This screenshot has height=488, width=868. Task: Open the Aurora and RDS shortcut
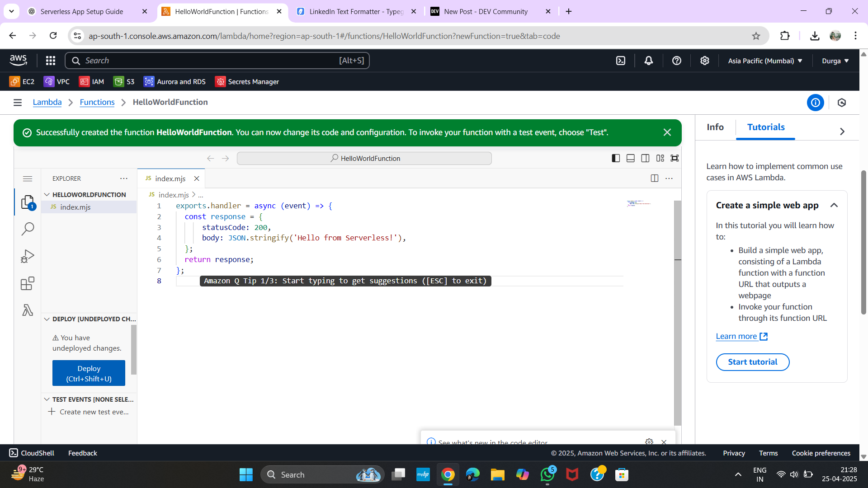pos(175,82)
